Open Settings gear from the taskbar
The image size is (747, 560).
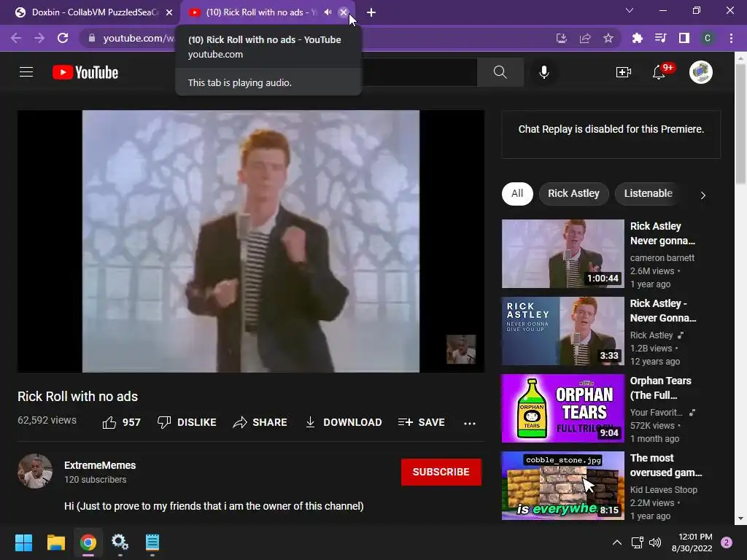point(120,542)
